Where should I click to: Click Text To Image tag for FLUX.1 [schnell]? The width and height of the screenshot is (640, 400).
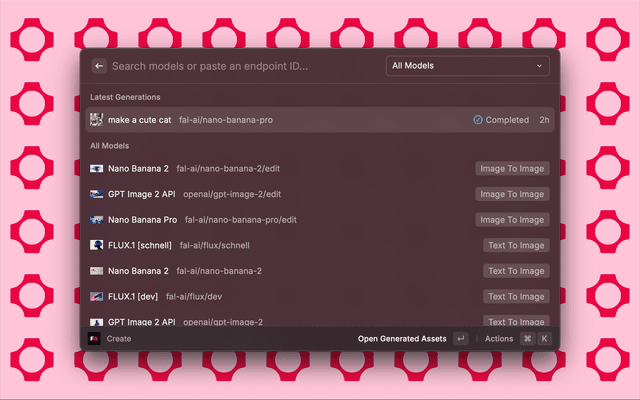516,245
